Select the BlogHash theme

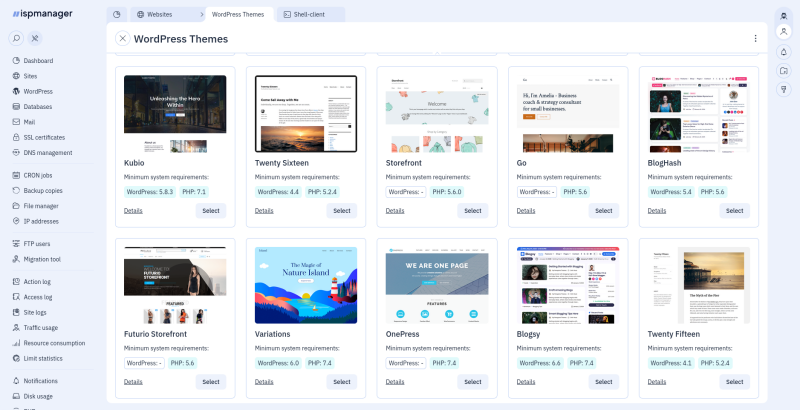coord(735,211)
